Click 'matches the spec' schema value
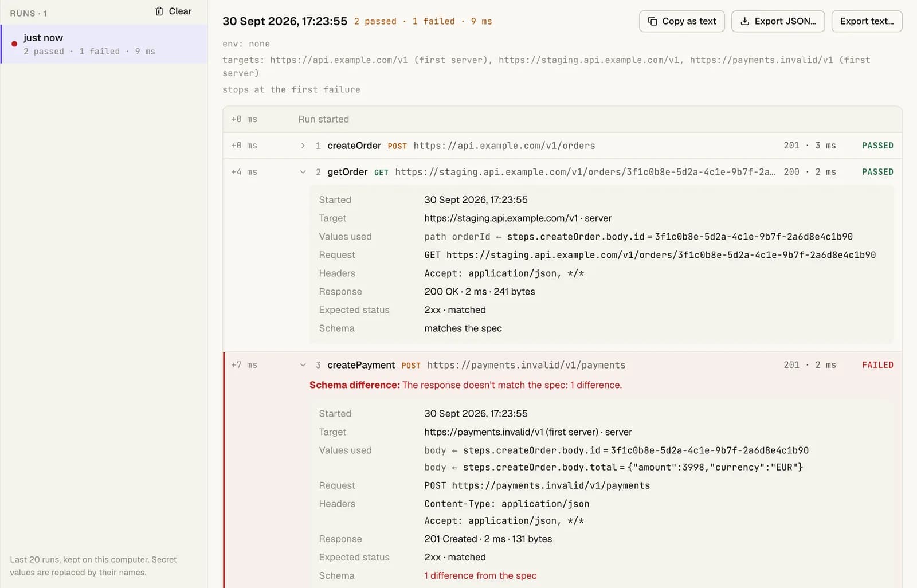The image size is (917, 588). click(463, 328)
